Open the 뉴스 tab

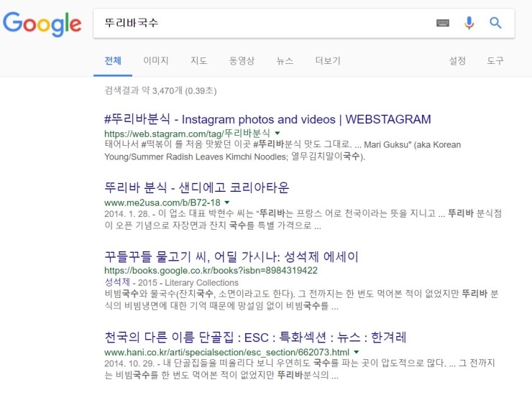click(x=285, y=61)
